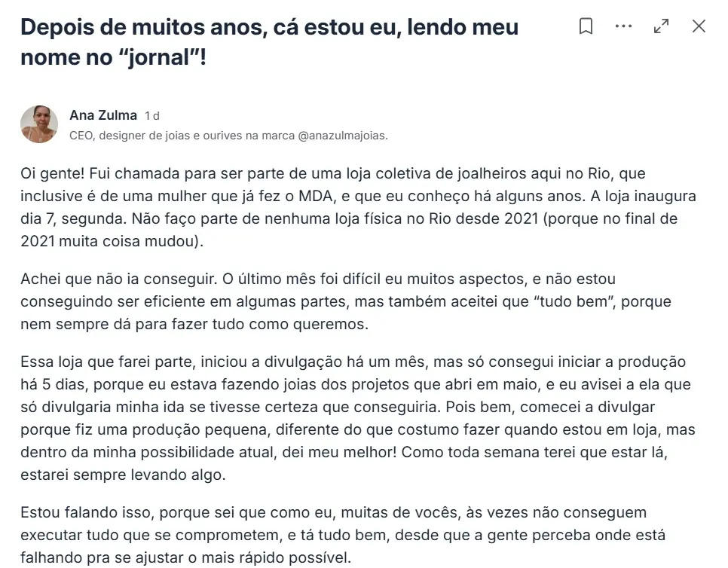
Task: Click the word 'MDA' in first paragraph
Action: coord(315,196)
